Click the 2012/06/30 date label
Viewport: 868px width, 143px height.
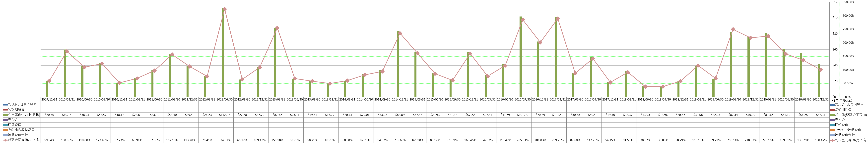(225, 100)
